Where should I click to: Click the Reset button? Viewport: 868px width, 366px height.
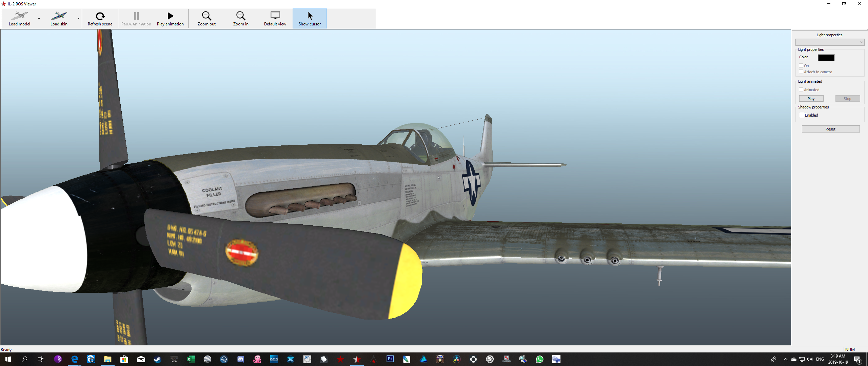click(x=830, y=129)
